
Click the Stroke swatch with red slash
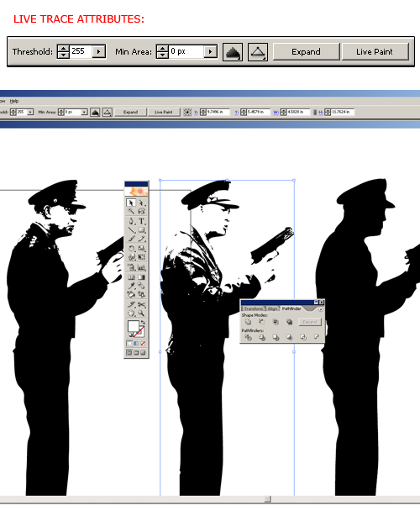pyautogui.click(x=141, y=333)
